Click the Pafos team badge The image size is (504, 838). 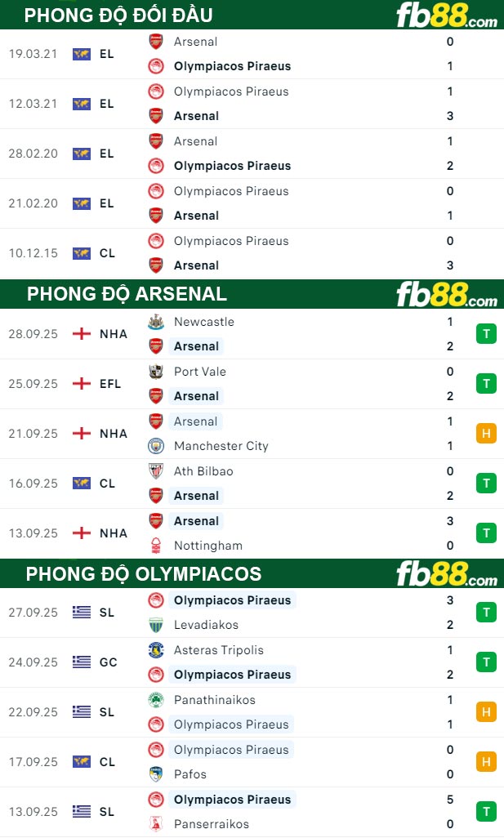pyautogui.click(x=155, y=774)
